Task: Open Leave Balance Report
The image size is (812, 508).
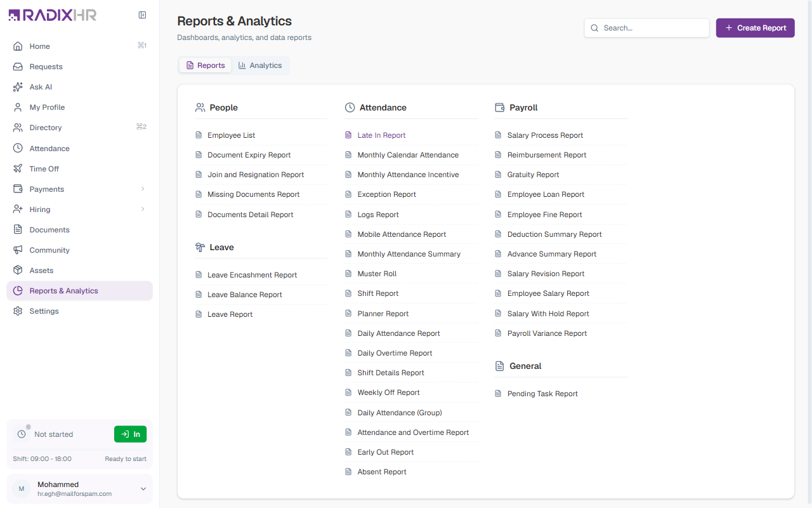Action: point(245,295)
